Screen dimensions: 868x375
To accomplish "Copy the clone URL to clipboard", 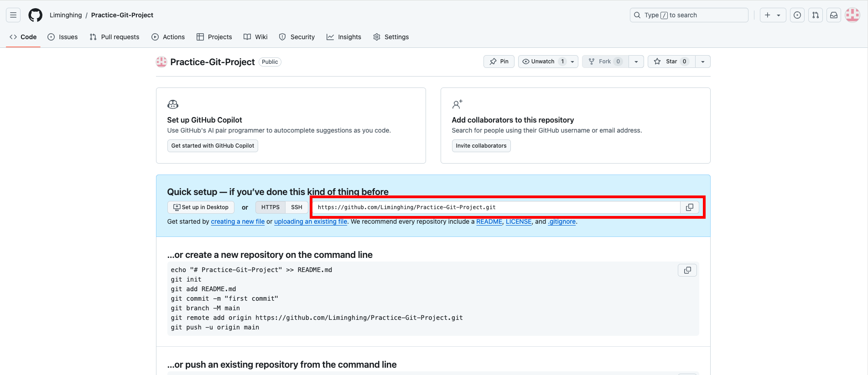I will (x=690, y=207).
